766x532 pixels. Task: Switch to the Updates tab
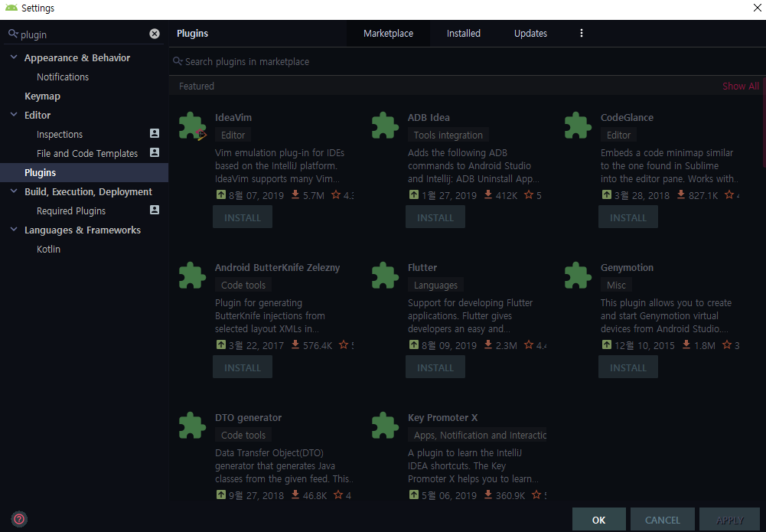pyautogui.click(x=530, y=33)
